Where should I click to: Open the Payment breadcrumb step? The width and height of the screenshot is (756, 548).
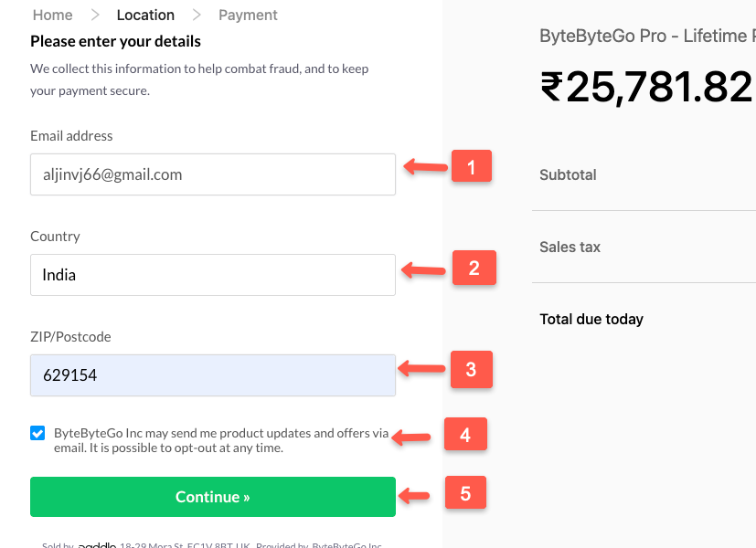coord(247,15)
